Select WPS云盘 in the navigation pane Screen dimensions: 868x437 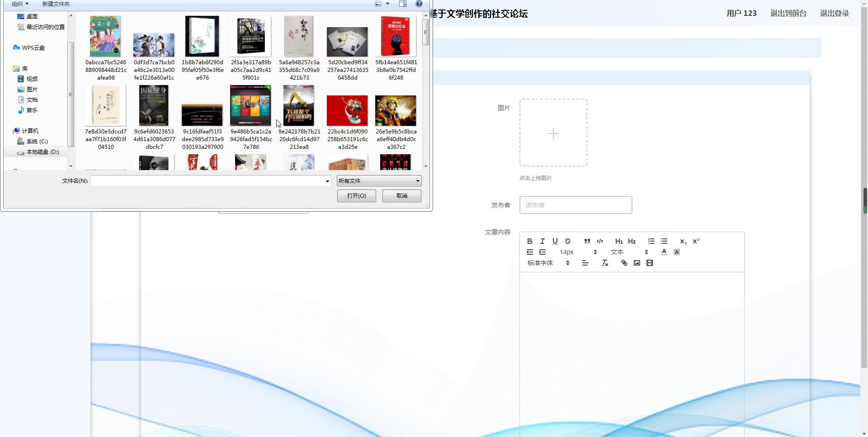29,47
